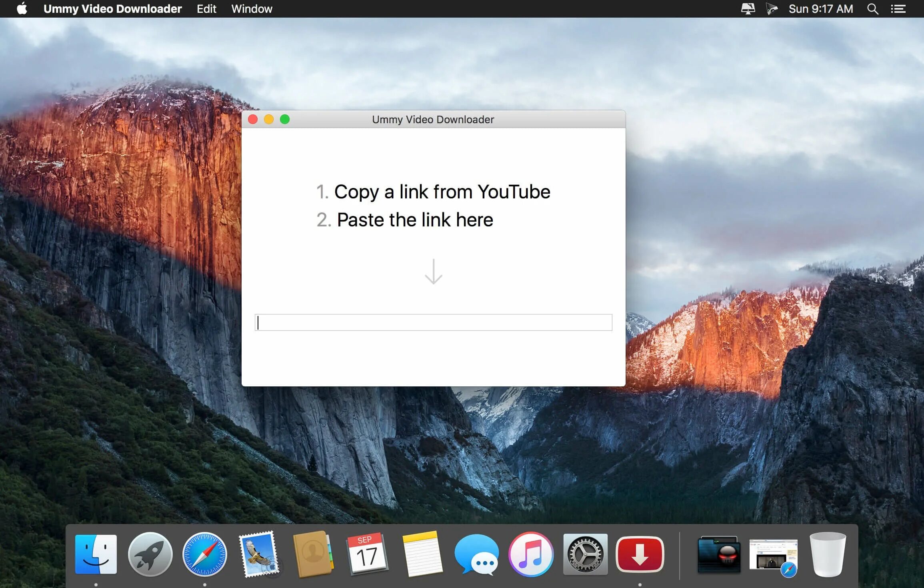Image resolution: width=924 pixels, height=588 pixels.
Task: Launch iTunes music icon
Action: (x=531, y=554)
